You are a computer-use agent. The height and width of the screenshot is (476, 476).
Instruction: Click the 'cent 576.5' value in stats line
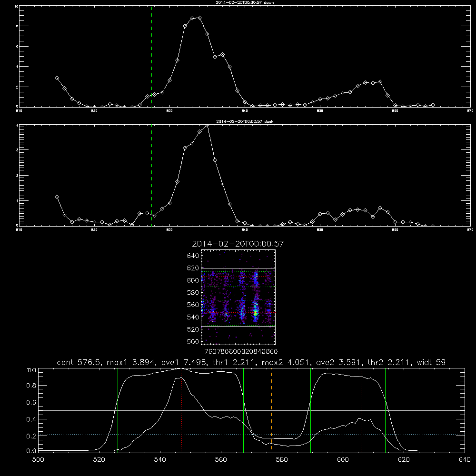pyautogui.click(x=79, y=362)
